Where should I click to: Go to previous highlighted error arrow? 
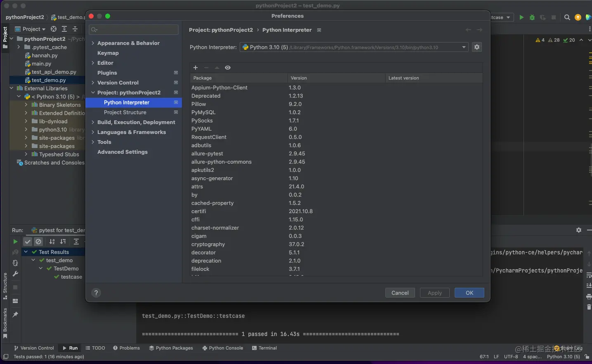pyautogui.click(x=581, y=40)
